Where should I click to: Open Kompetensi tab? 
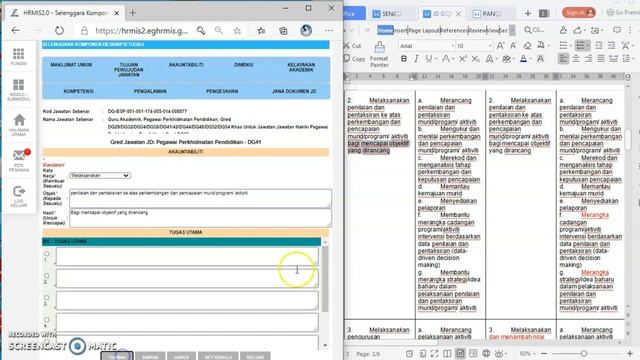tap(78, 91)
